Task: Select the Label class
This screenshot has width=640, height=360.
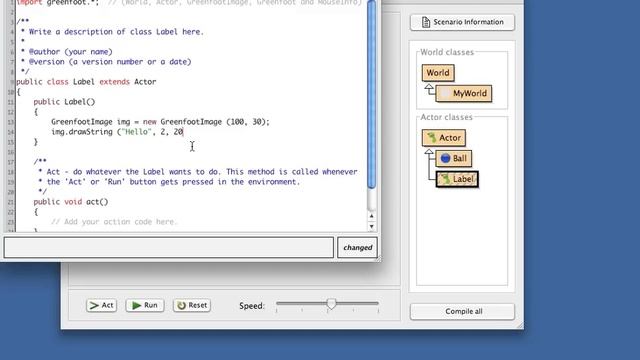Action: (x=457, y=179)
